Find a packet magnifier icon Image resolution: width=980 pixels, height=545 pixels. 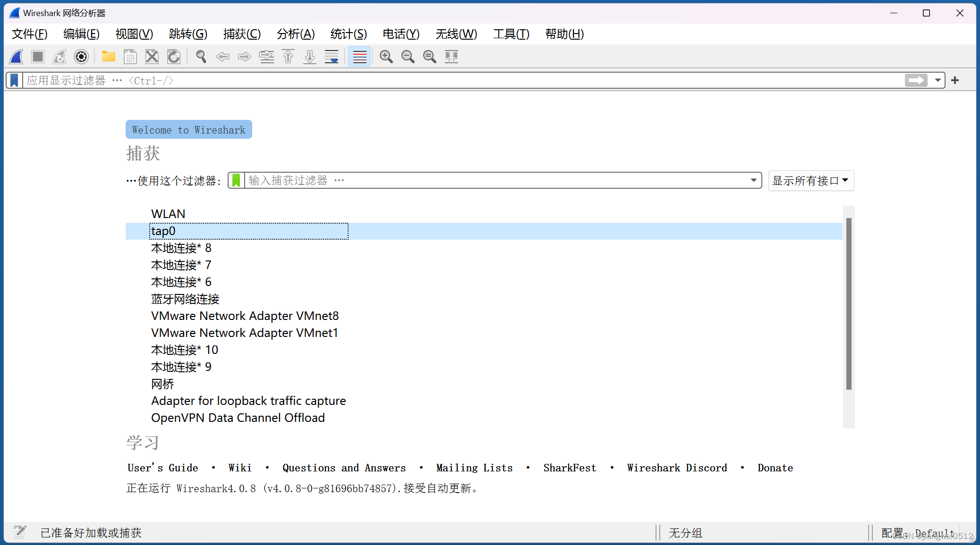pos(201,57)
